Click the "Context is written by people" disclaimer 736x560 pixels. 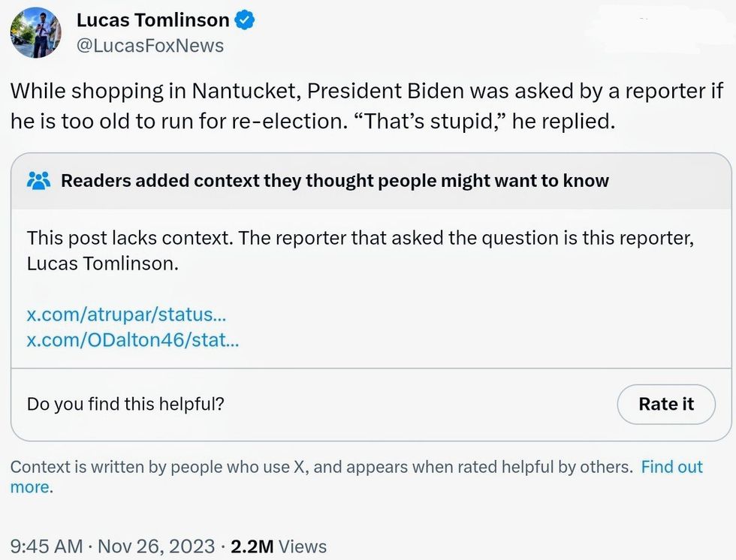click(321, 467)
